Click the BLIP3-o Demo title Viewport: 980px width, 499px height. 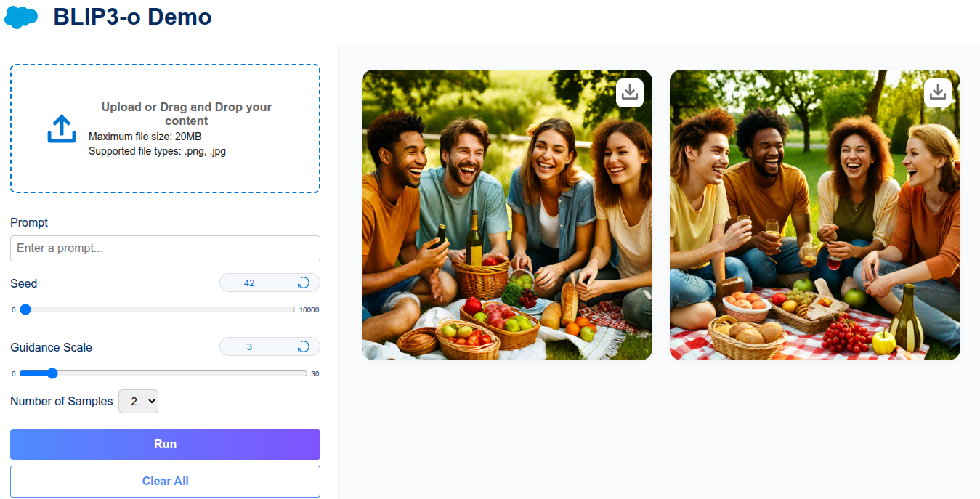[132, 17]
